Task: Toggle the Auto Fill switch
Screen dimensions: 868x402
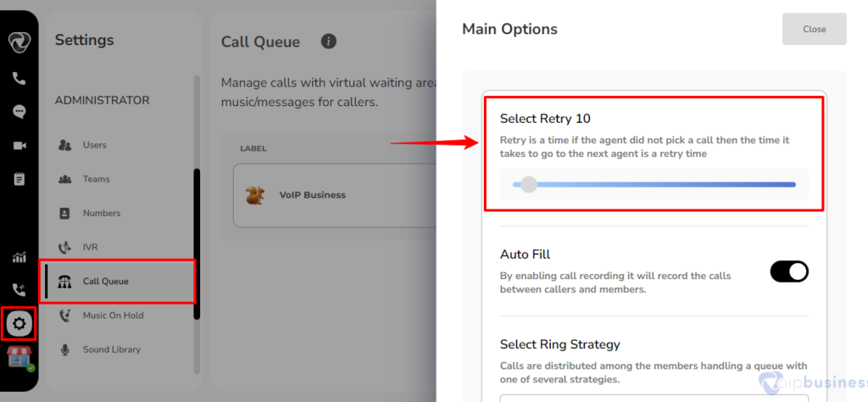Action: click(789, 272)
